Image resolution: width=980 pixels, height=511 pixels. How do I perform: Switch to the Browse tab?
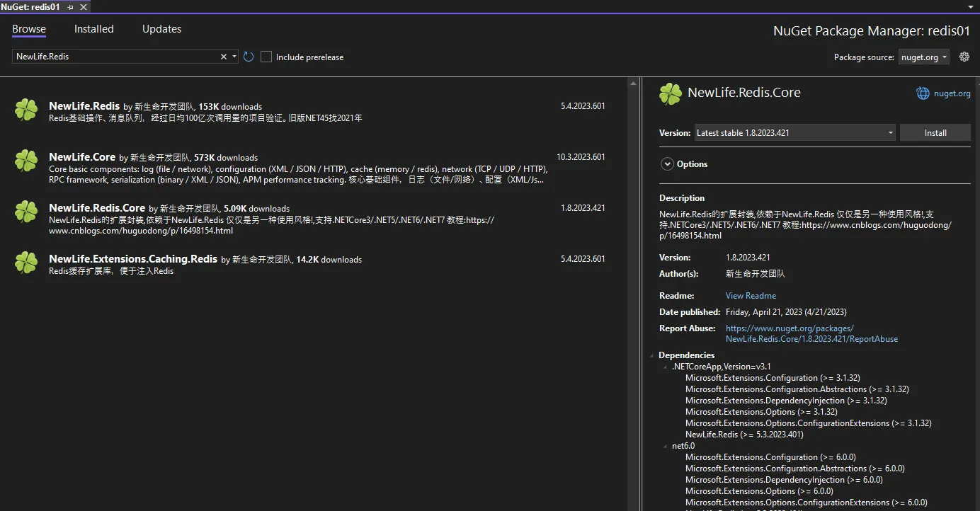pyautogui.click(x=29, y=29)
